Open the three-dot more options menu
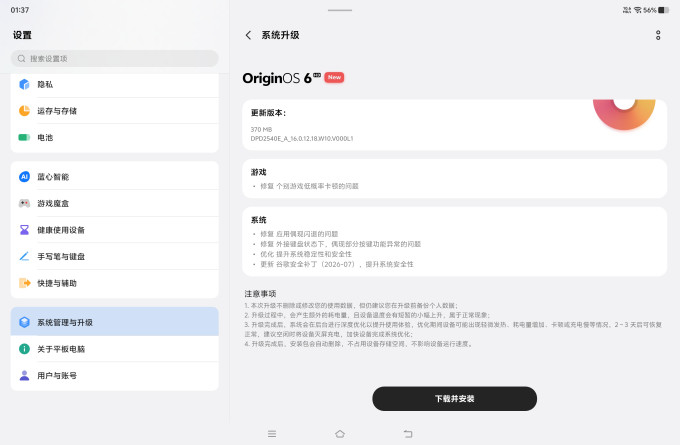The image size is (680, 445). (x=658, y=35)
